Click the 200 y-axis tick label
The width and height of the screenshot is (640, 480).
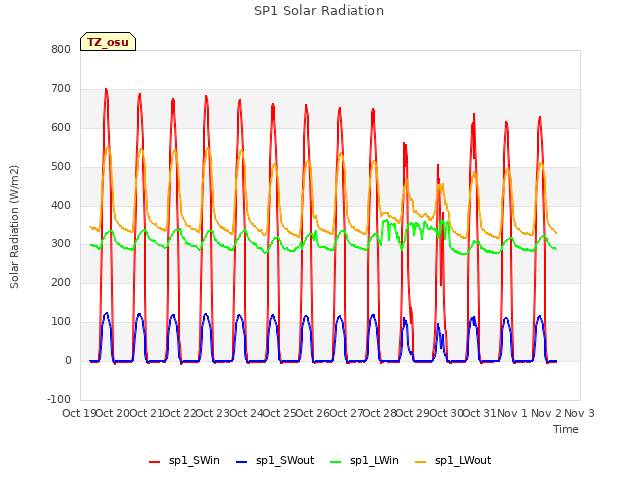[61, 282]
